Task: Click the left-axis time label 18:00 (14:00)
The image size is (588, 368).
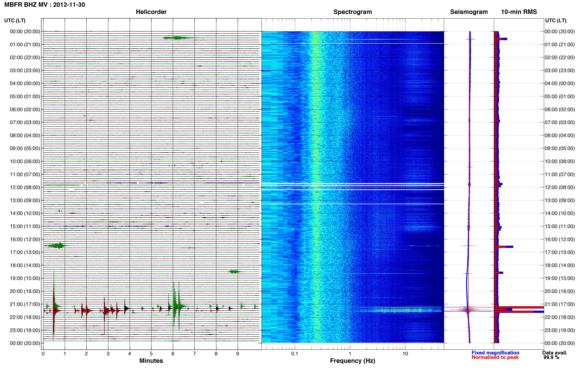Action: point(25,265)
